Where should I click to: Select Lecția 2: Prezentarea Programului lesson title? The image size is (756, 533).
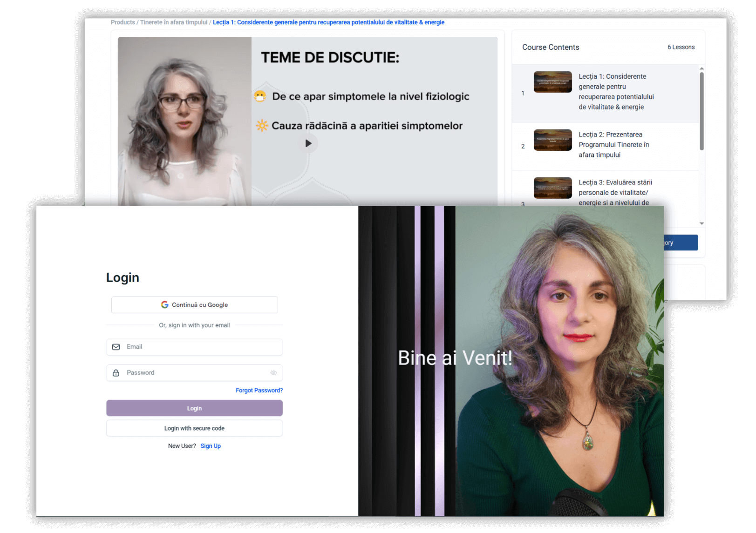613,145
